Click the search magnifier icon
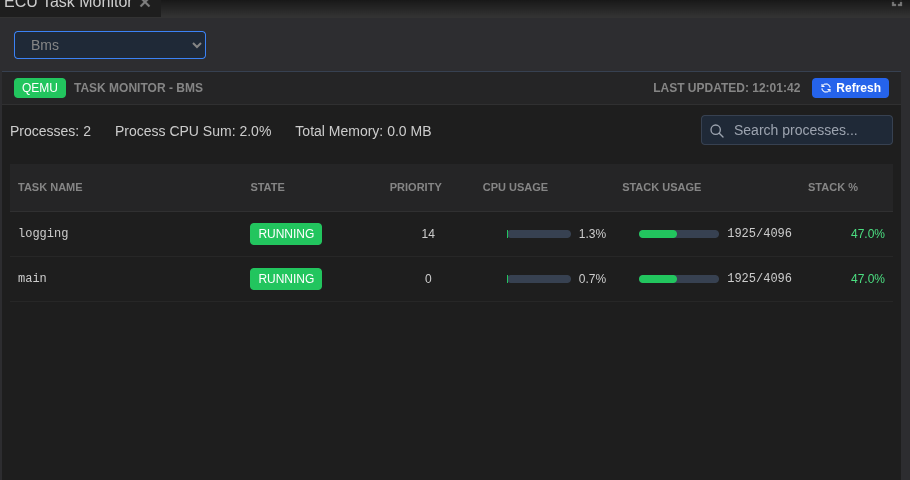910x480 pixels. click(x=717, y=131)
